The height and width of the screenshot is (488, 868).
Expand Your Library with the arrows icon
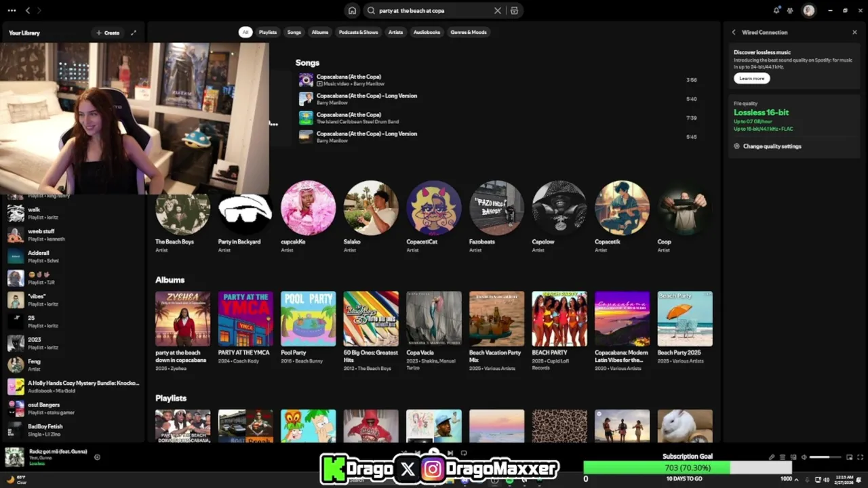click(134, 33)
